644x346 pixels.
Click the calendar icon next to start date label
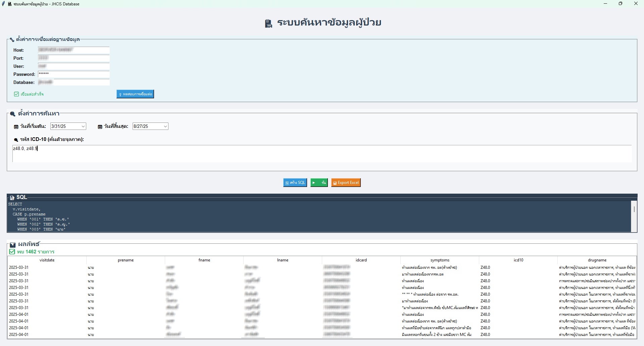(16, 127)
